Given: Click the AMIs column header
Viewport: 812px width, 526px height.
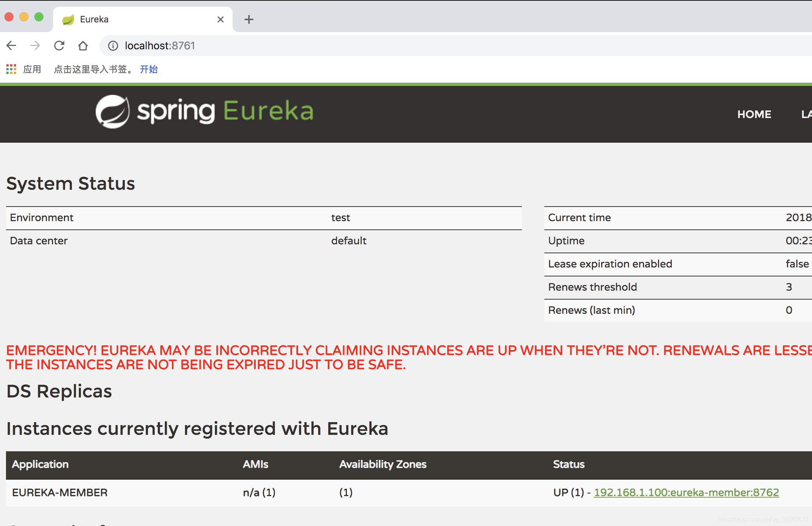Looking at the screenshot, I should click(256, 464).
